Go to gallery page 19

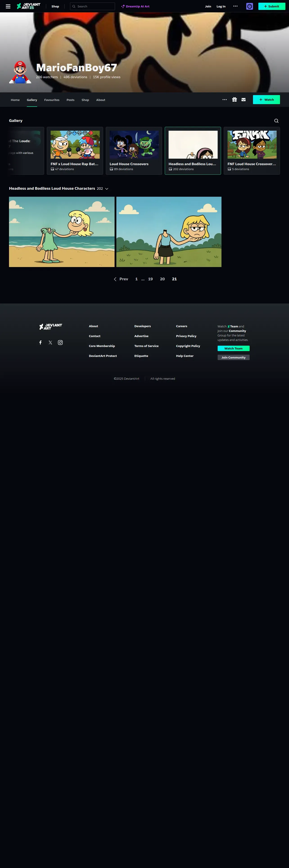(150, 279)
